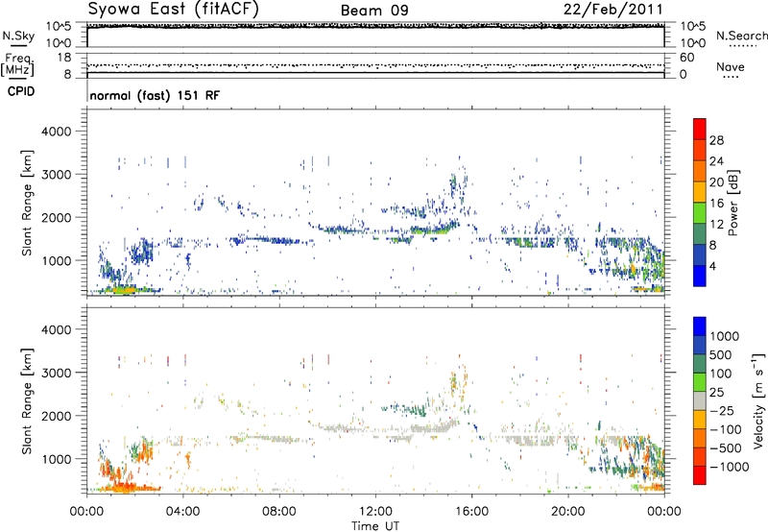Click the 'normal (fast) 151 RF' mode text
This screenshot has height=532, width=768.
[155, 95]
